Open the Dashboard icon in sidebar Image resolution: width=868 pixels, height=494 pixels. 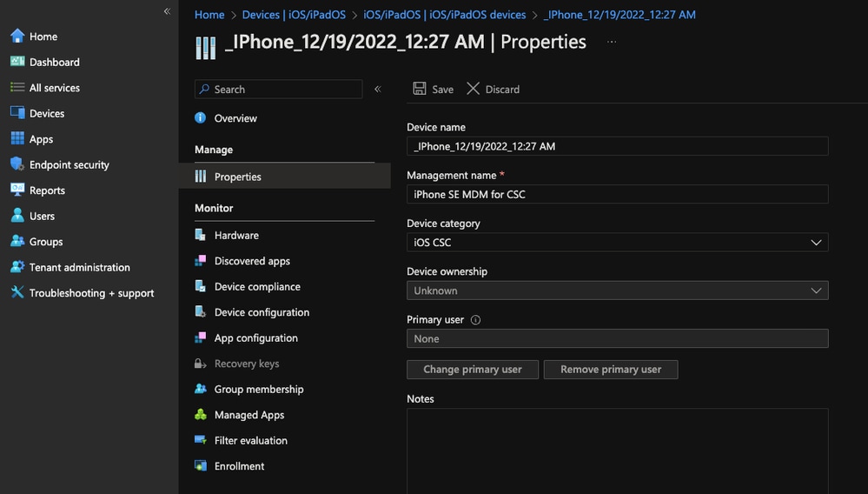(x=17, y=62)
